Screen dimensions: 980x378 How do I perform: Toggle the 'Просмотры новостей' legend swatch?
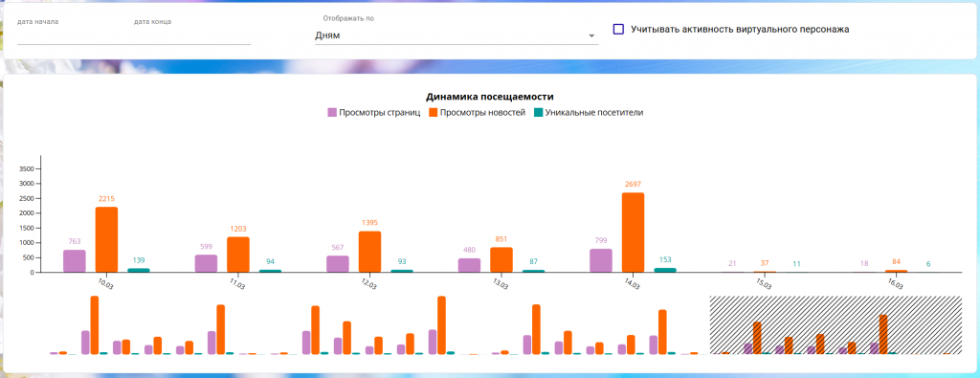point(434,113)
